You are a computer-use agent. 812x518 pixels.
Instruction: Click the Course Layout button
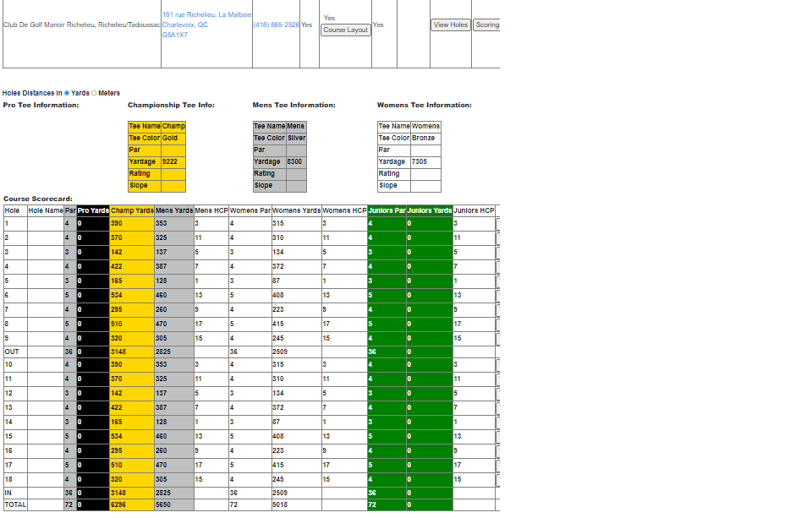pos(345,30)
